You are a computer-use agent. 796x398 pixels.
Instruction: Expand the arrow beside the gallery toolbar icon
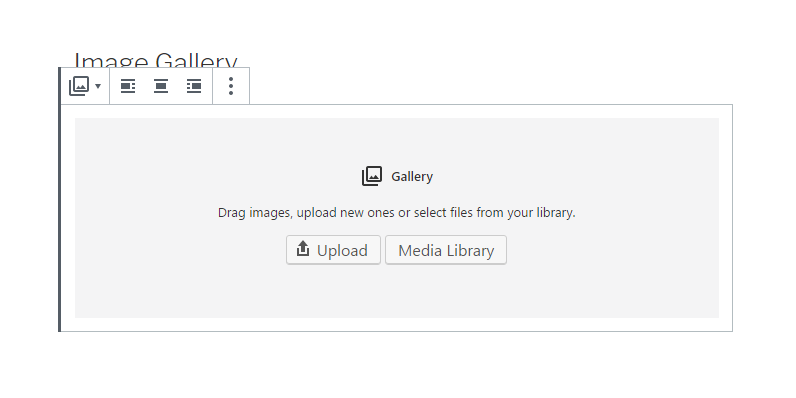(x=98, y=86)
